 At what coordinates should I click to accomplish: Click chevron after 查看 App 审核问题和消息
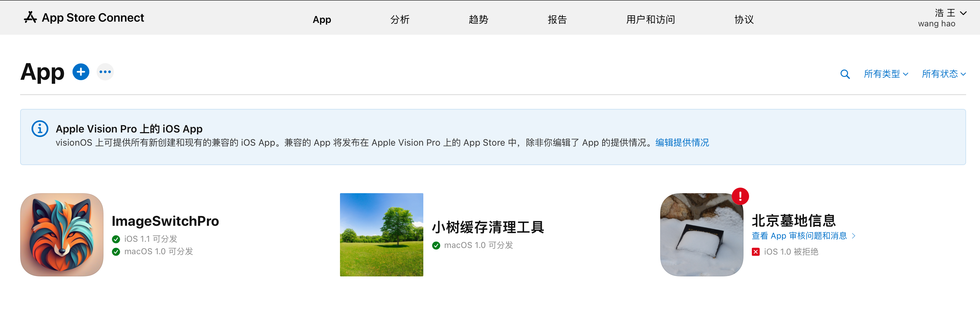854,236
